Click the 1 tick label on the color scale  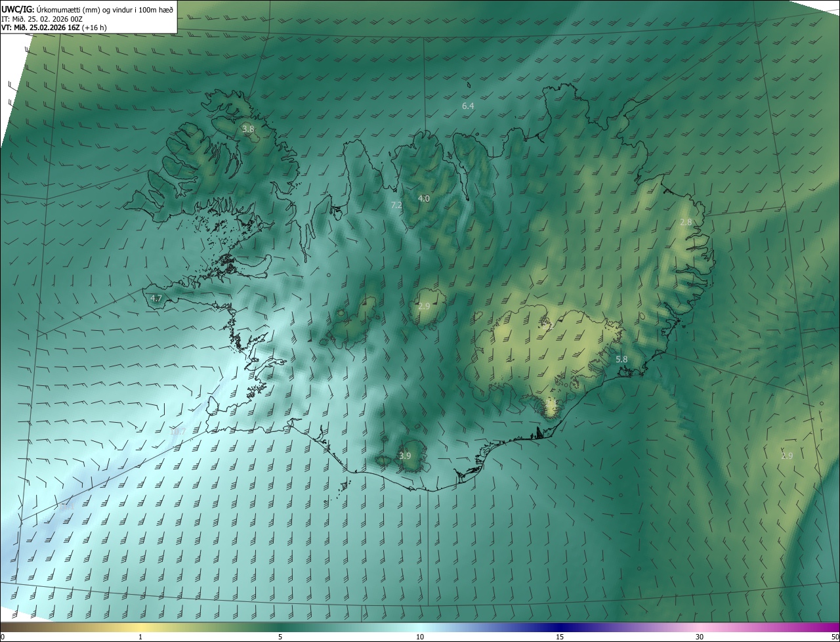(140, 637)
